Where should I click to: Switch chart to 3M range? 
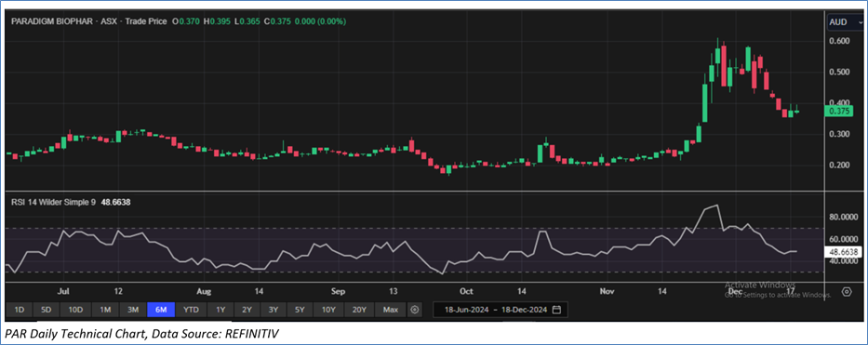[x=133, y=310]
